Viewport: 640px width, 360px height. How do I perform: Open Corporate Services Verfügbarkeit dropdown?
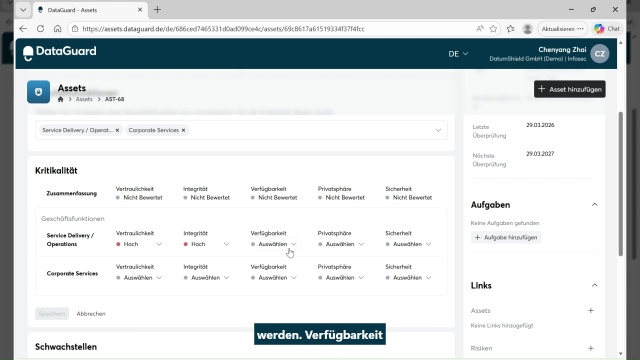274,278
